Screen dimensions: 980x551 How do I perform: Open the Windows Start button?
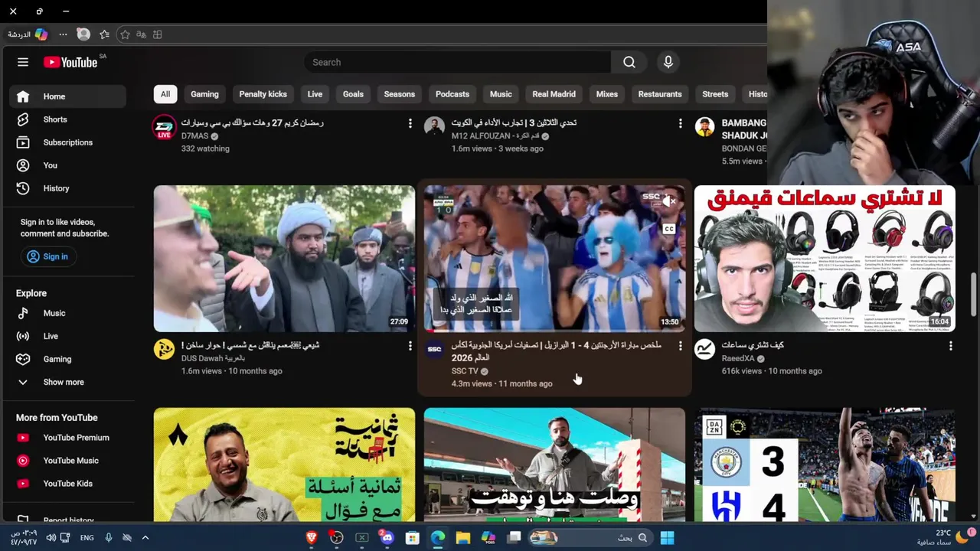point(667,537)
